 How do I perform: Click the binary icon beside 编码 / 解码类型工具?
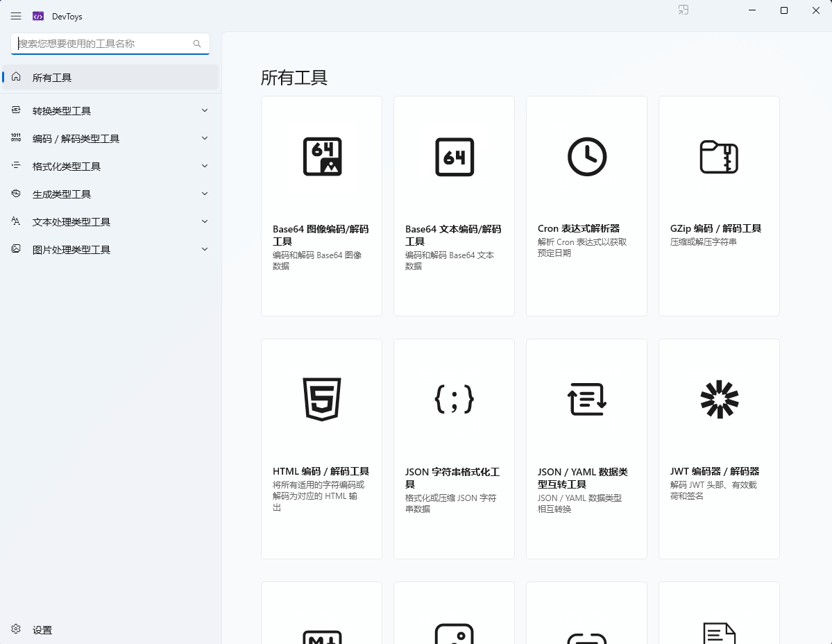[x=16, y=137]
